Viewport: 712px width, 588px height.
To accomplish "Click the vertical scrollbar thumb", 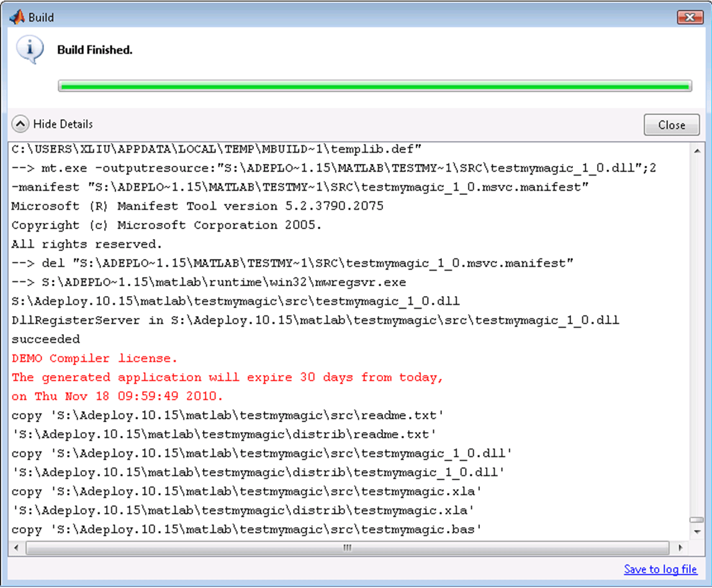I will pos(697,520).
